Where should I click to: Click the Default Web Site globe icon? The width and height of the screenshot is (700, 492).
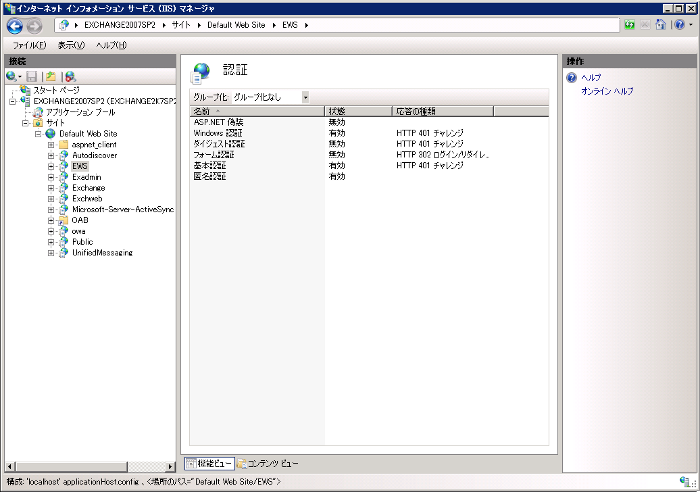tap(51, 133)
